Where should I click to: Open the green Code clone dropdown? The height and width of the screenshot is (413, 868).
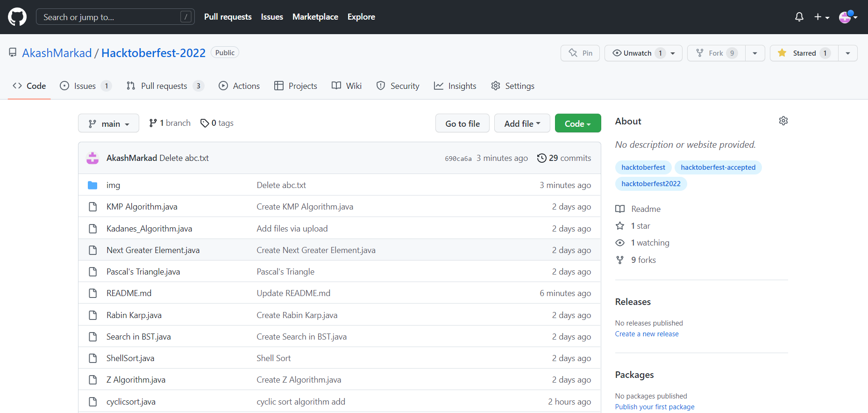(x=578, y=123)
